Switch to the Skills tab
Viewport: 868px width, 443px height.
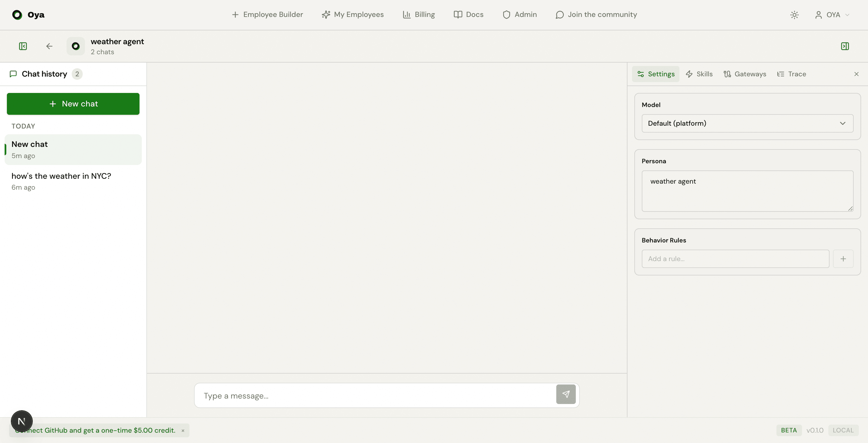pyautogui.click(x=699, y=74)
